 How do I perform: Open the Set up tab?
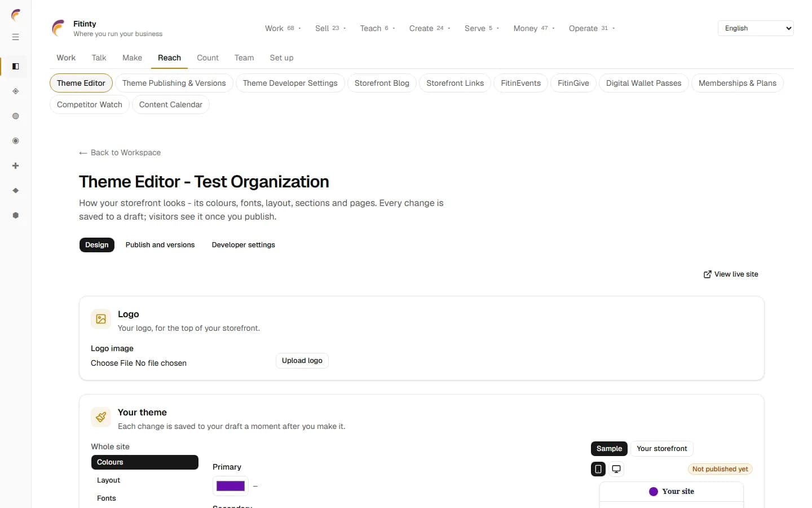[x=281, y=58]
